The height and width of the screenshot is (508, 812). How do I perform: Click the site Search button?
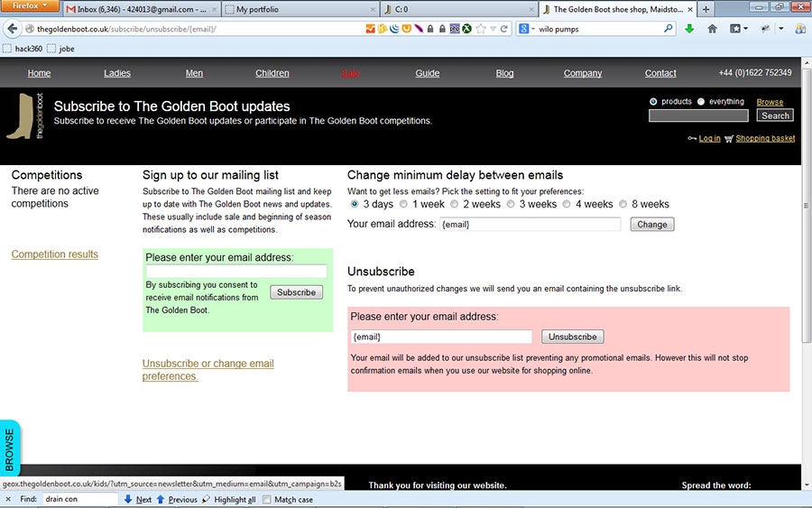pyautogui.click(x=775, y=115)
